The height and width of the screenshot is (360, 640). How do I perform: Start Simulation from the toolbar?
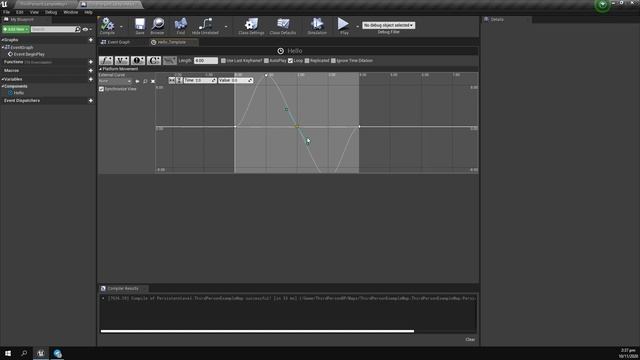317,25
